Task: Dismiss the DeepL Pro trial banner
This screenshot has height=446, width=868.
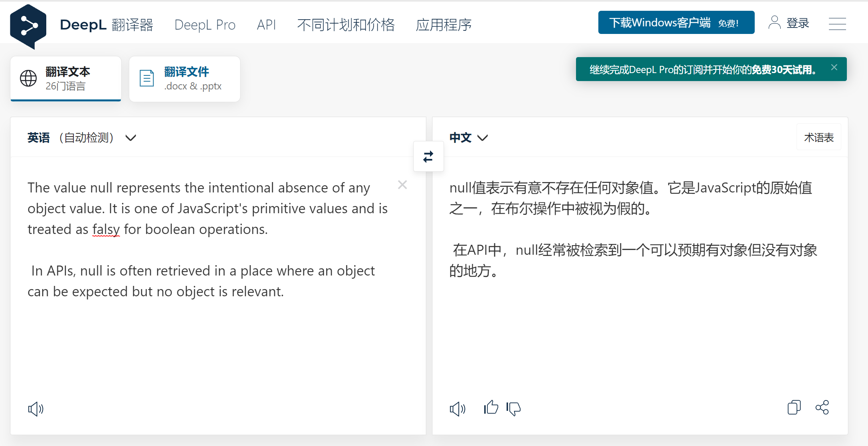Action: point(834,67)
